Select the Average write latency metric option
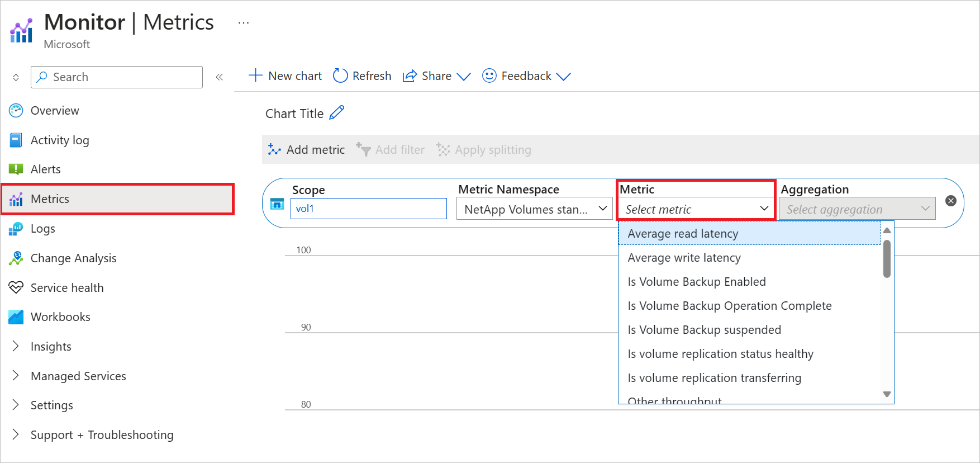Viewport: 980px width, 463px height. point(684,257)
